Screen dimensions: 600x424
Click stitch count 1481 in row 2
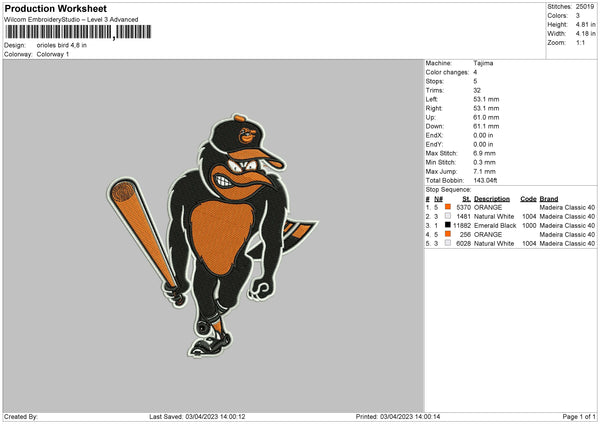click(463, 217)
